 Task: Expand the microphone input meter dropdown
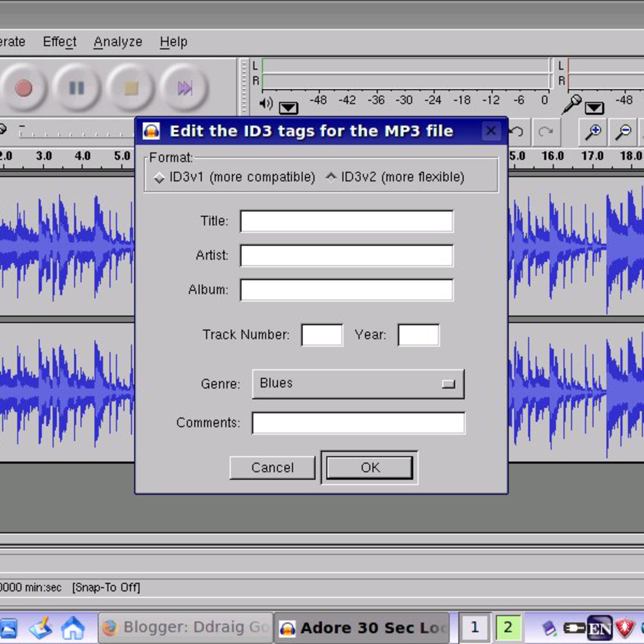click(x=594, y=108)
